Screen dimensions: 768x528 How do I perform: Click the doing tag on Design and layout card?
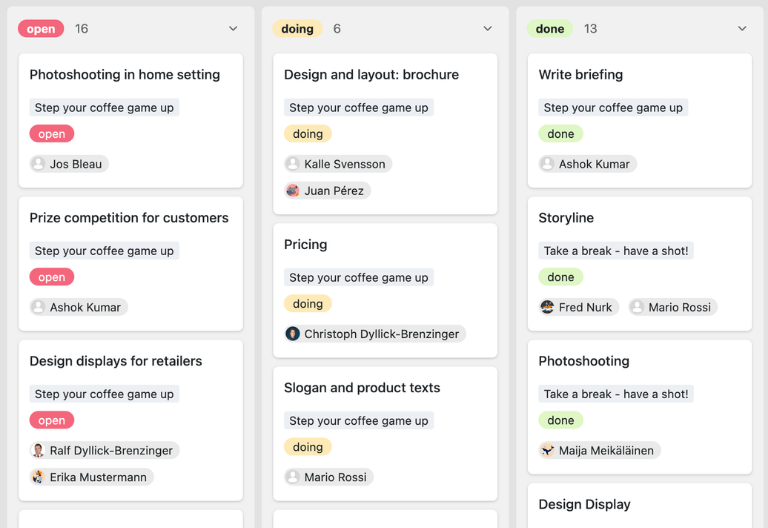pyautogui.click(x=308, y=134)
